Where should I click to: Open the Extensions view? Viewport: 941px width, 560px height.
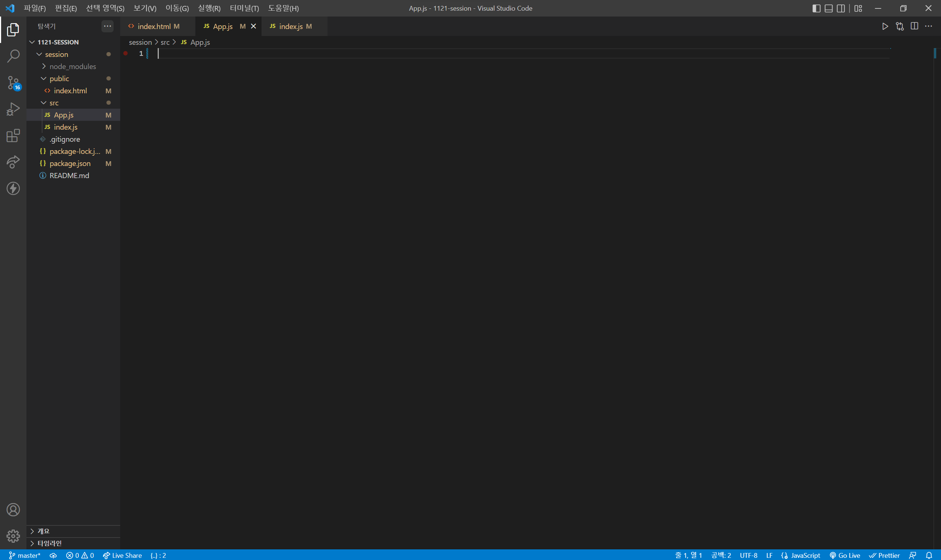13,136
